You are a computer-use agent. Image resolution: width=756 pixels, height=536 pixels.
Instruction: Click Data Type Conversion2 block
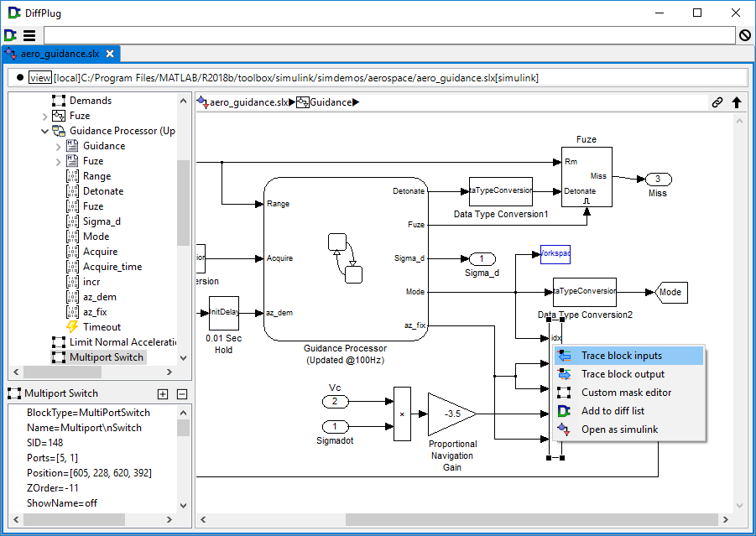click(584, 292)
